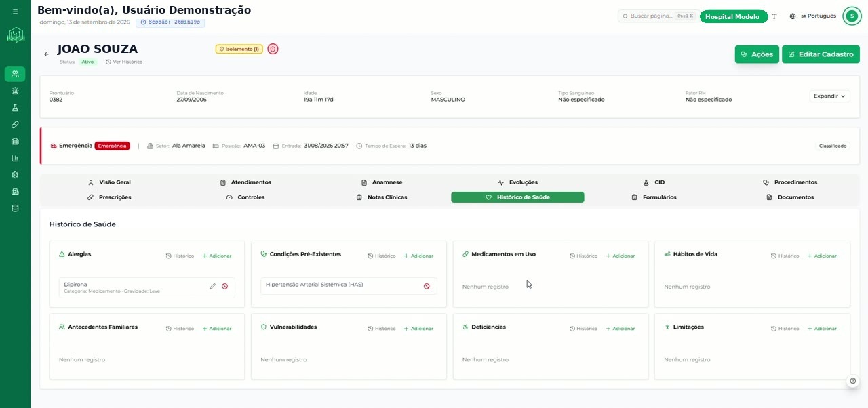Add a new Antecedentes Familiares entry

217,329
